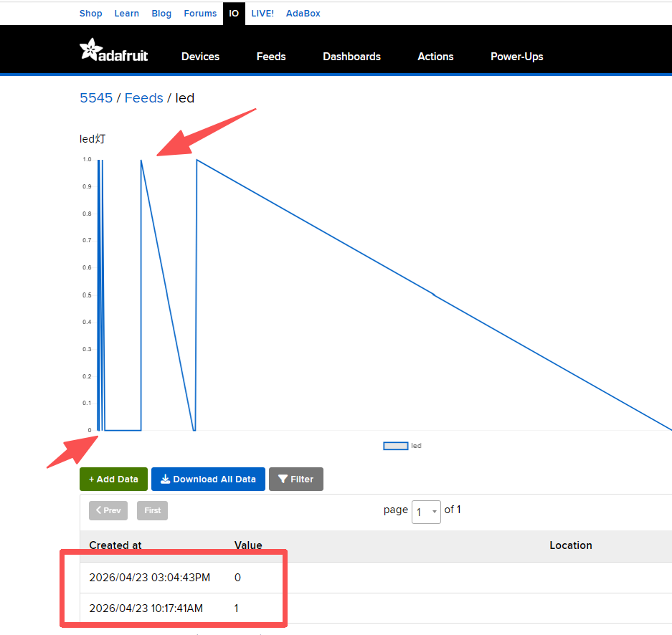Viewport: 672px width, 635px height.
Task: Select the 2026/04/23 10:17:41AM row
Action: pyautogui.click(x=376, y=608)
